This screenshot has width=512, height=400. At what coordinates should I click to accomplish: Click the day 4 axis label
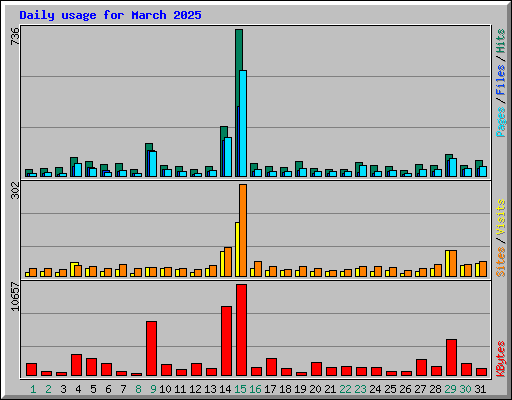78,389
